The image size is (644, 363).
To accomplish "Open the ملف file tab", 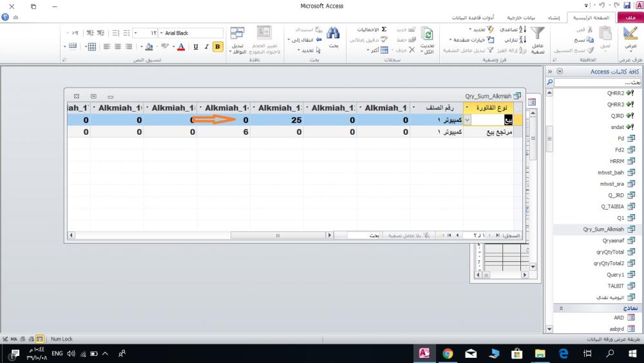I will click(x=630, y=17).
